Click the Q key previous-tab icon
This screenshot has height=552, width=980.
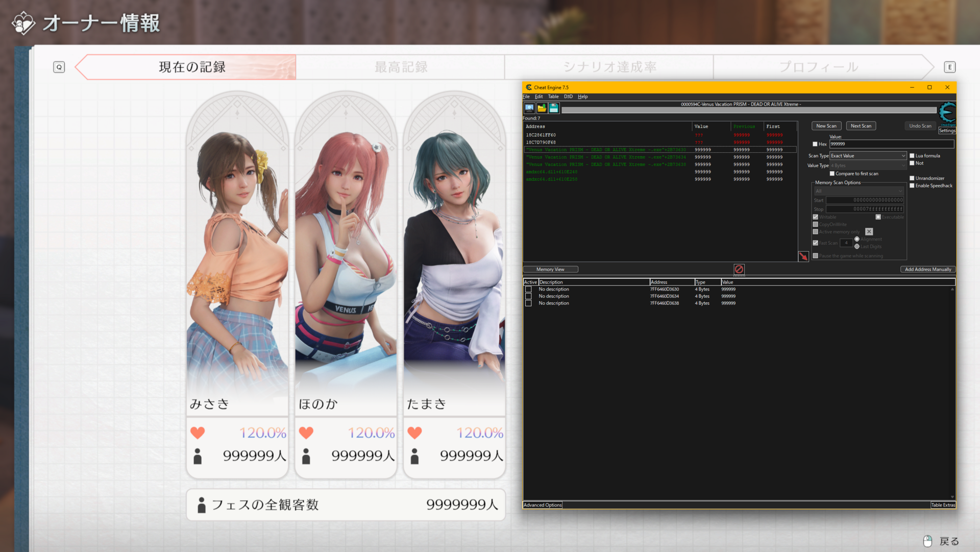59,67
